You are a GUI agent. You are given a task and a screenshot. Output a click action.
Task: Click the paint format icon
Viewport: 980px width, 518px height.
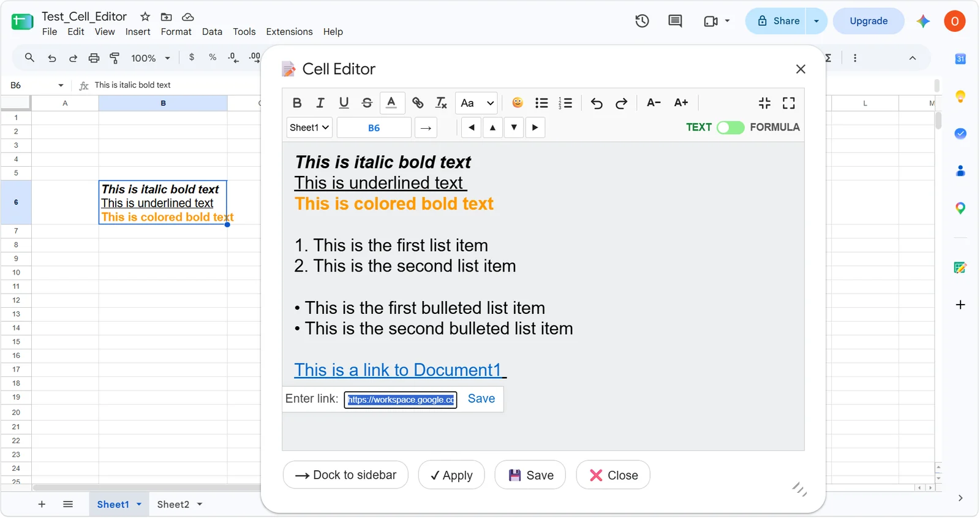[115, 58]
